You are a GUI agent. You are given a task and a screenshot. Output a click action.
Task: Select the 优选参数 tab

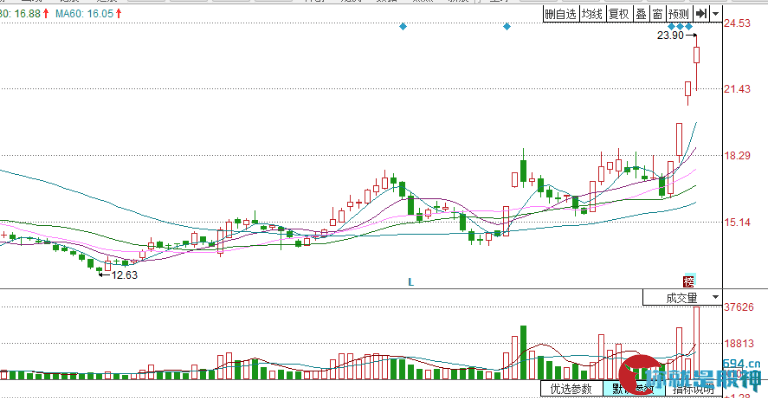coord(571,389)
